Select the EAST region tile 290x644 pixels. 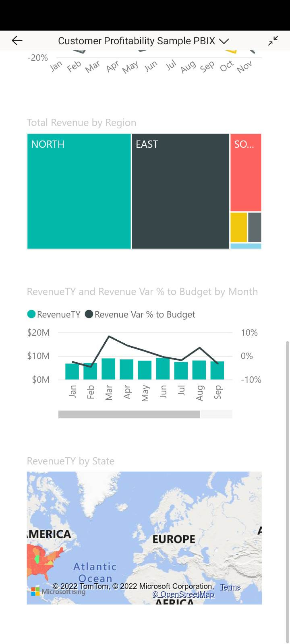point(180,192)
